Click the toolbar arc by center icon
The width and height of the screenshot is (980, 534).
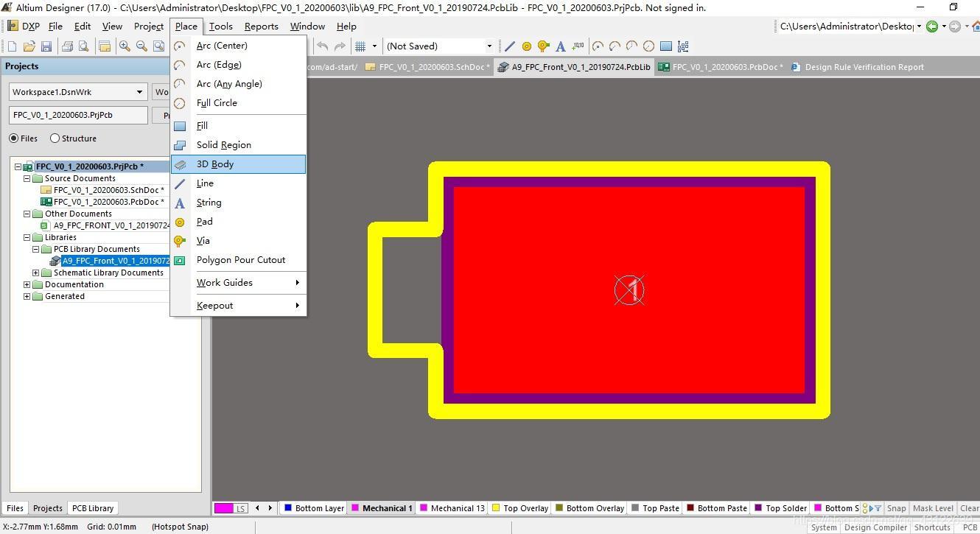(x=598, y=46)
